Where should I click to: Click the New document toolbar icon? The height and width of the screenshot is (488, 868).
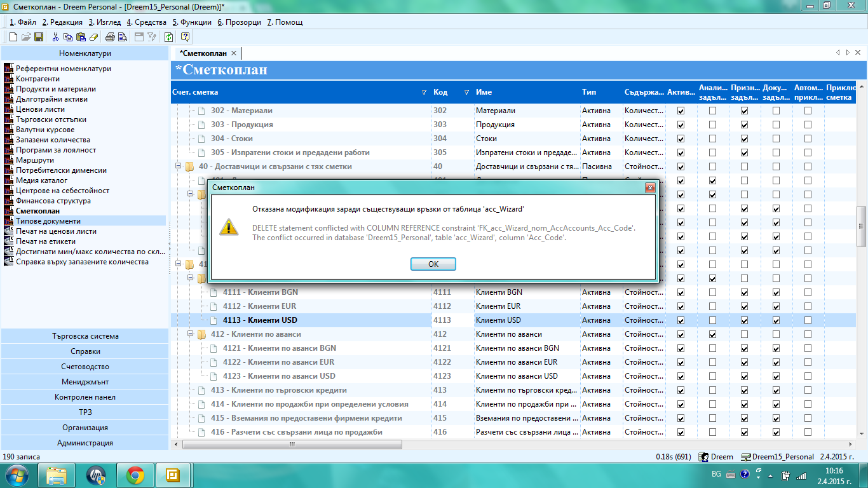[13, 37]
